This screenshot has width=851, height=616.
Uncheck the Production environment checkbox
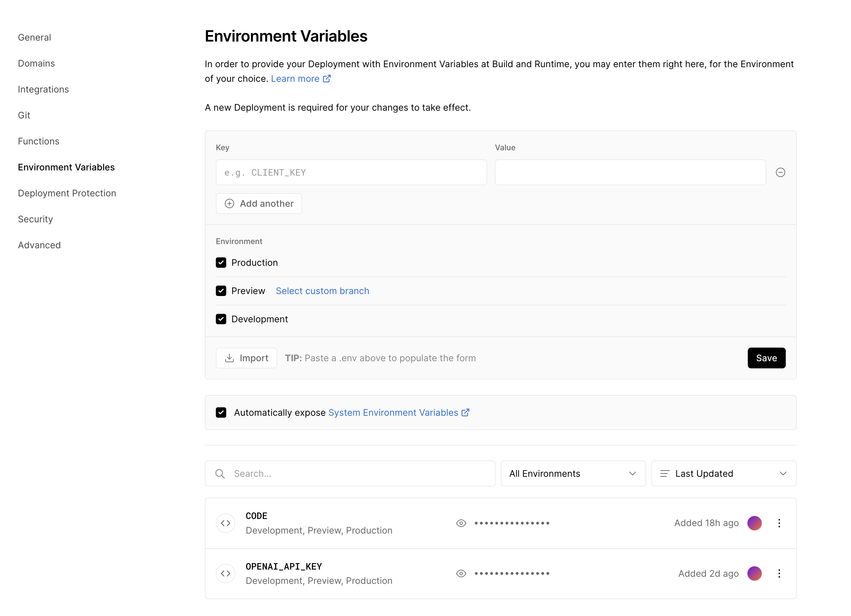click(x=221, y=263)
